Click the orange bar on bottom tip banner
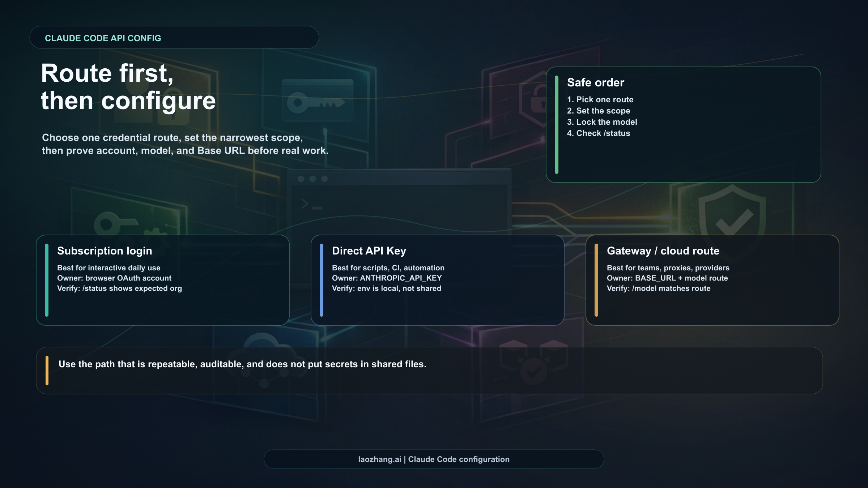Image resolution: width=868 pixels, height=488 pixels. pyautogui.click(x=47, y=371)
